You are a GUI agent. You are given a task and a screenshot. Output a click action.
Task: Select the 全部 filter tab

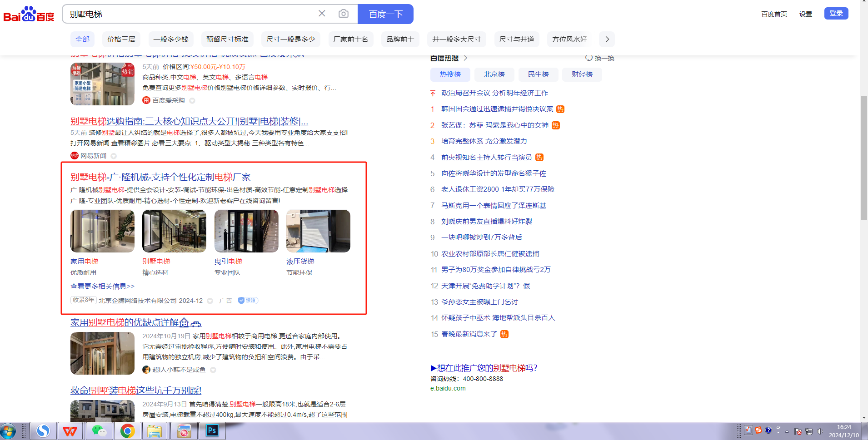[82, 40]
